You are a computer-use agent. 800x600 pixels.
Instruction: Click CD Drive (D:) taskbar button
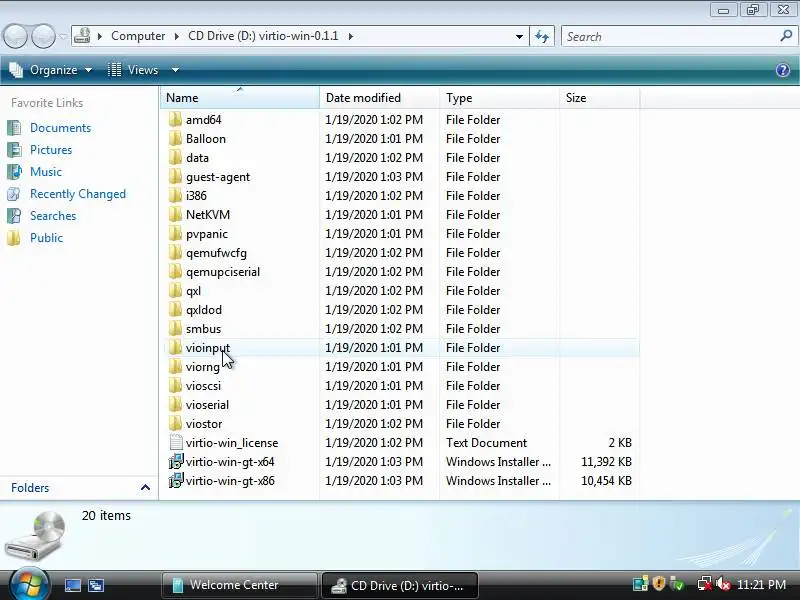(x=399, y=585)
